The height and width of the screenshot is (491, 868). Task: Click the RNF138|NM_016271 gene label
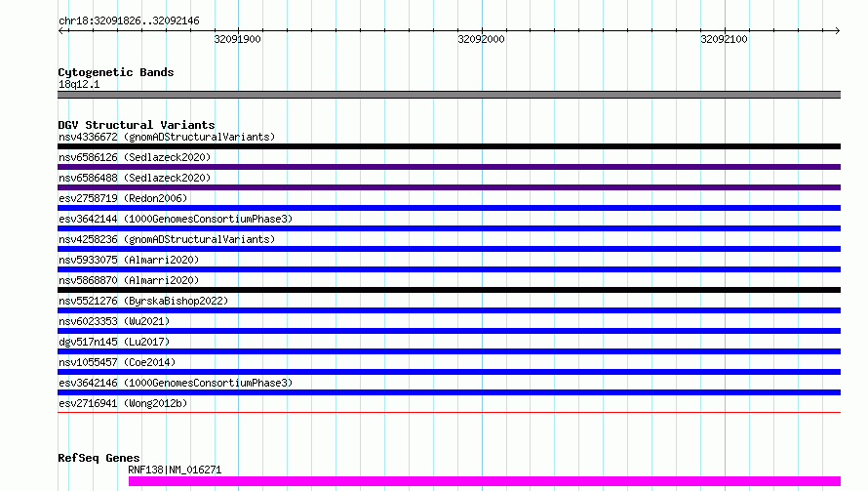[175, 470]
